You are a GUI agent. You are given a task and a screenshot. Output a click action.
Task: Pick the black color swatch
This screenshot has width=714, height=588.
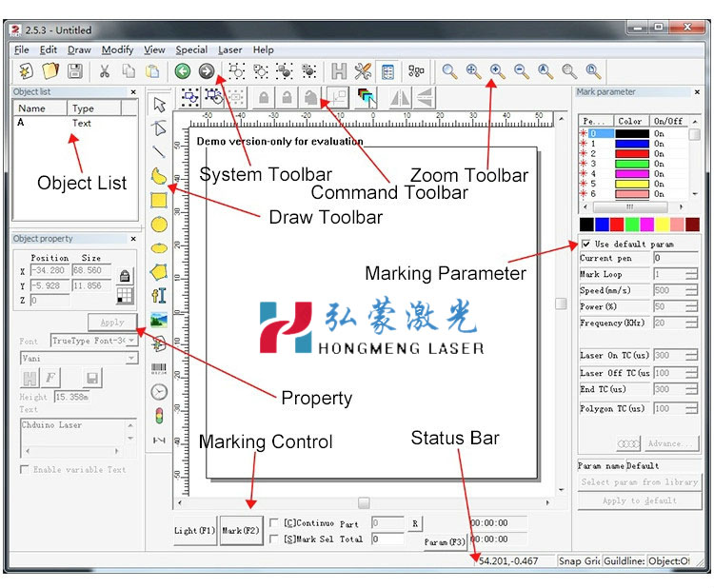pos(586,225)
